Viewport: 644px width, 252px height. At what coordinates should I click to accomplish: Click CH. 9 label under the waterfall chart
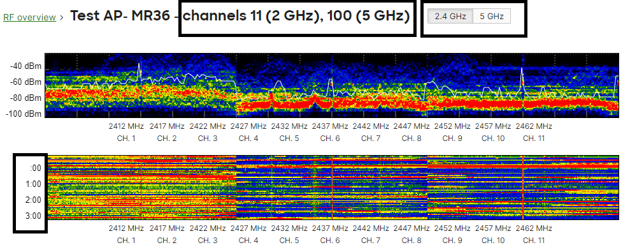(452, 241)
